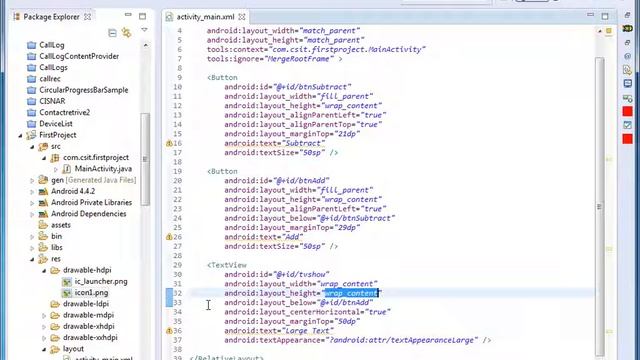Close the Package Explorer view tab
The height and width of the screenshot is (360, 640).
coord(87,17)
